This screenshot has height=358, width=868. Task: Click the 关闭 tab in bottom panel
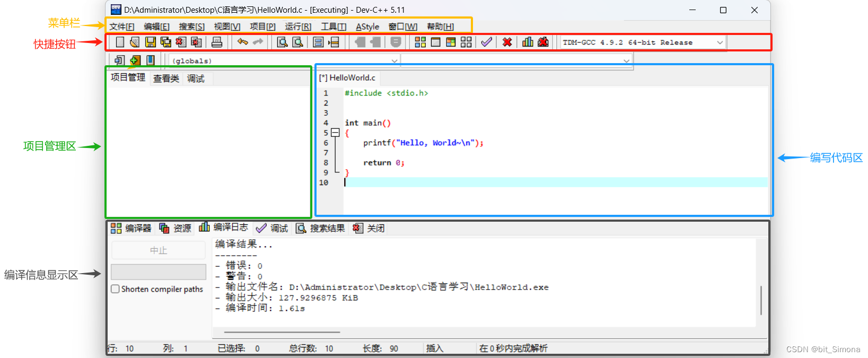pos(369,228)
